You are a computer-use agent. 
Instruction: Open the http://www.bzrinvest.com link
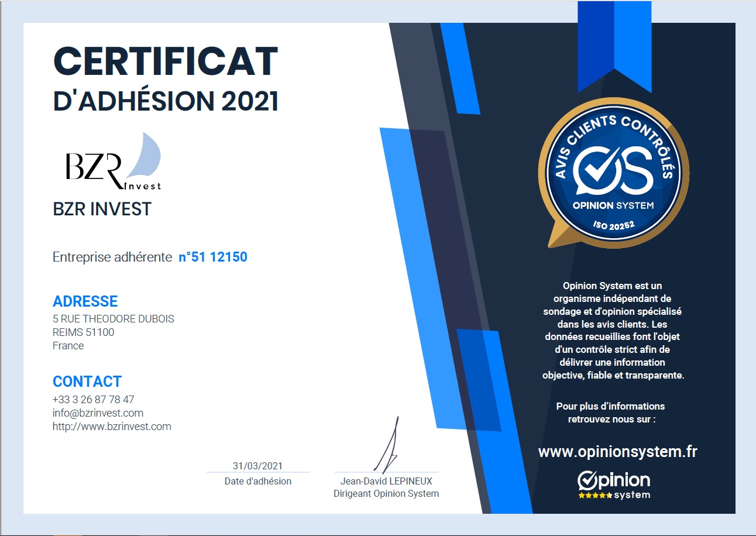tap(112, 426)
